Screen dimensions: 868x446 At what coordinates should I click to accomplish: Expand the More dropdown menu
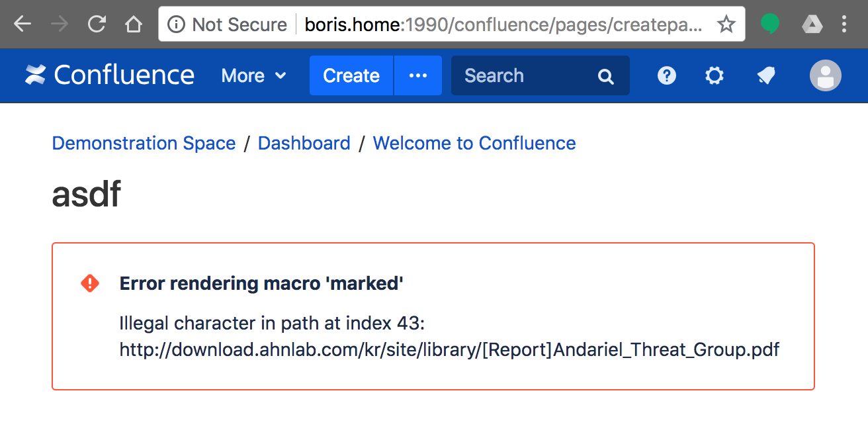point(254,75)
